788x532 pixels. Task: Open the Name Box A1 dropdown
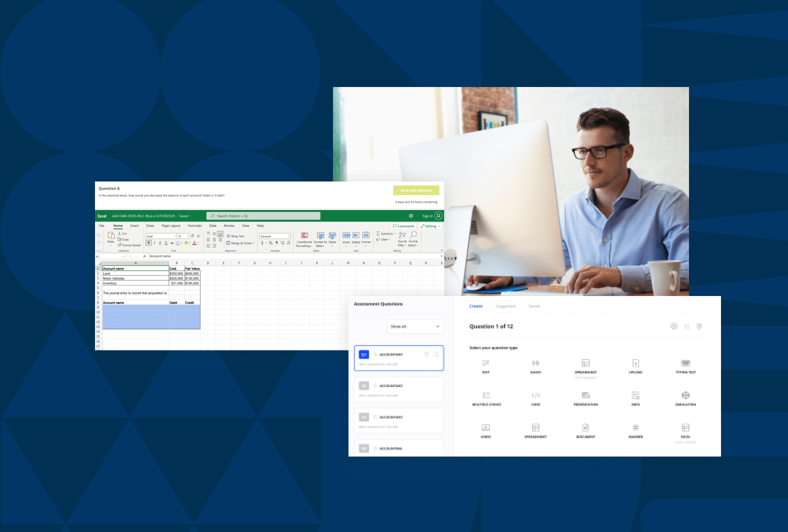point(123,256)
